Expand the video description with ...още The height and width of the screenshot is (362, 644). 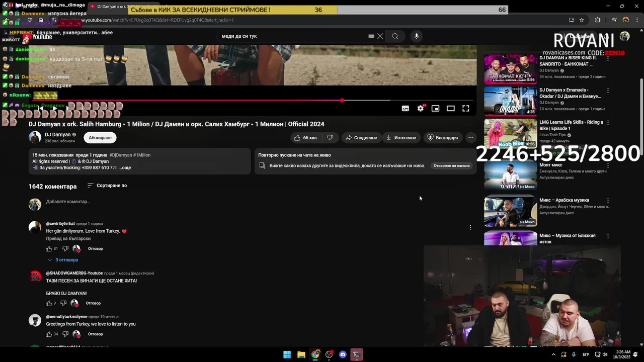(x=124, y=168)
